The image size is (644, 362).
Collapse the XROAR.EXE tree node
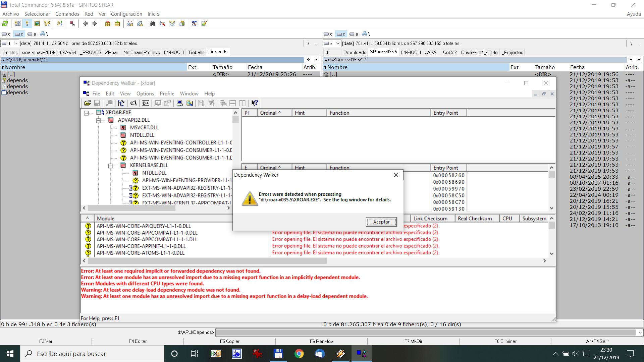(x=86, y=113)
